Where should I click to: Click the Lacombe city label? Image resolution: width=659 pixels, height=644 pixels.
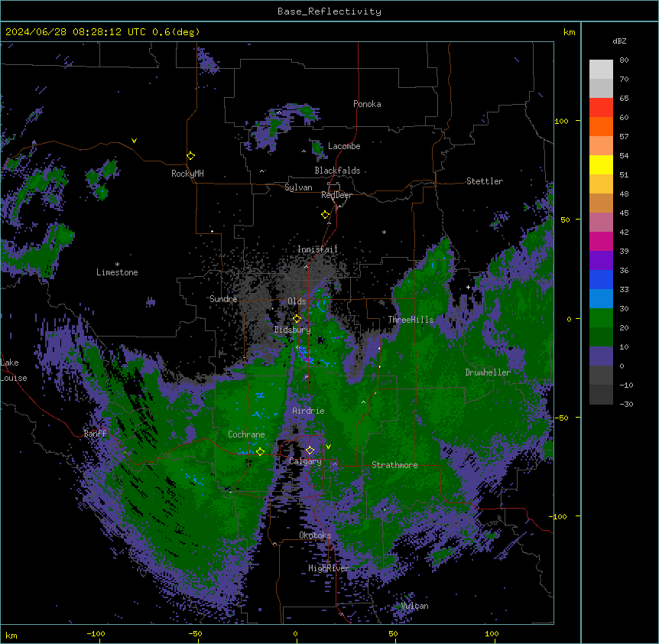pos(344,146)
